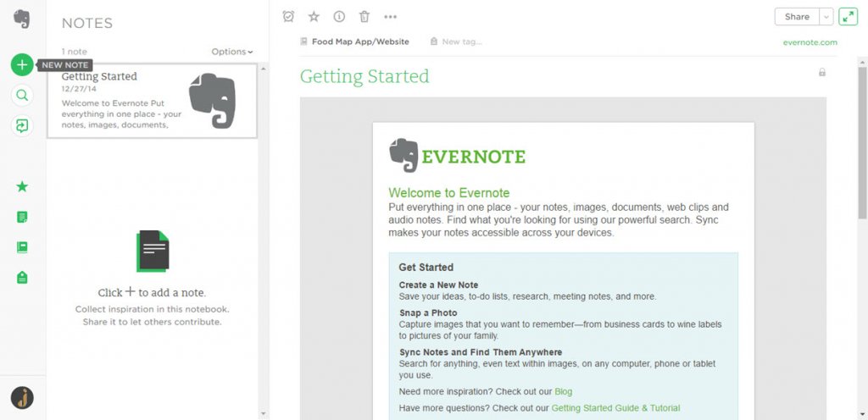Click the note list scrollbar down arrow
Viewport: 868px width, 420px height.
[263, 413]
